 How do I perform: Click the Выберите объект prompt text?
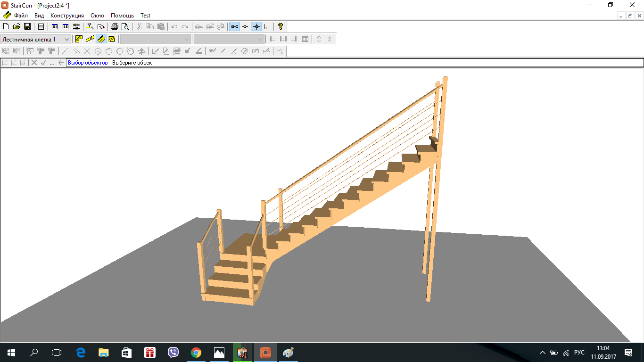[x=133, y=63]
